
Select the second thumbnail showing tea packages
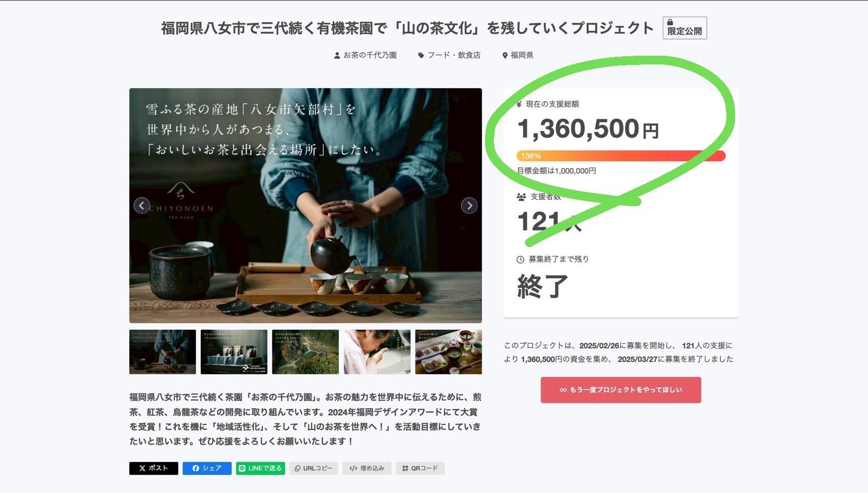tap(234, 352)
